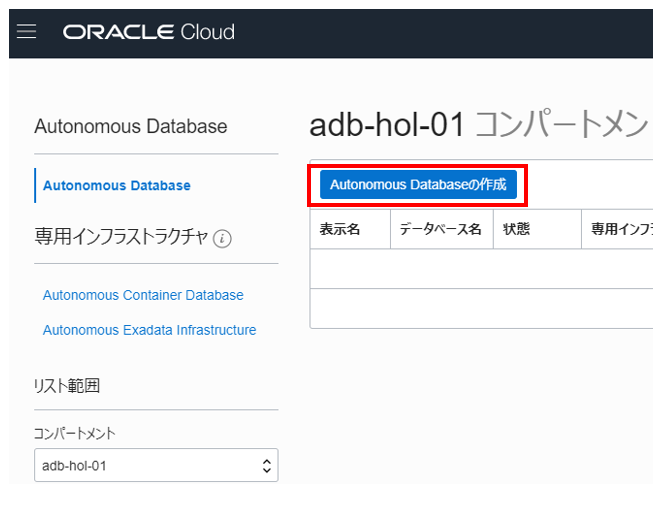Click the リスト範囲 section heading

click(67, 386)
